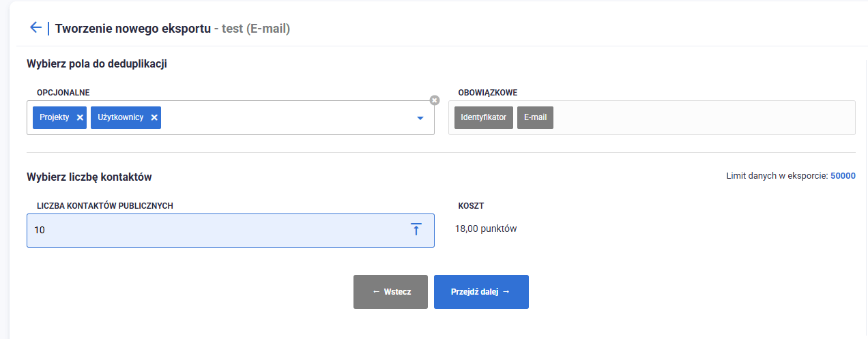868x339 pixels.
Task: Remove the Projekty tag with its X
Action: [80, 117]
